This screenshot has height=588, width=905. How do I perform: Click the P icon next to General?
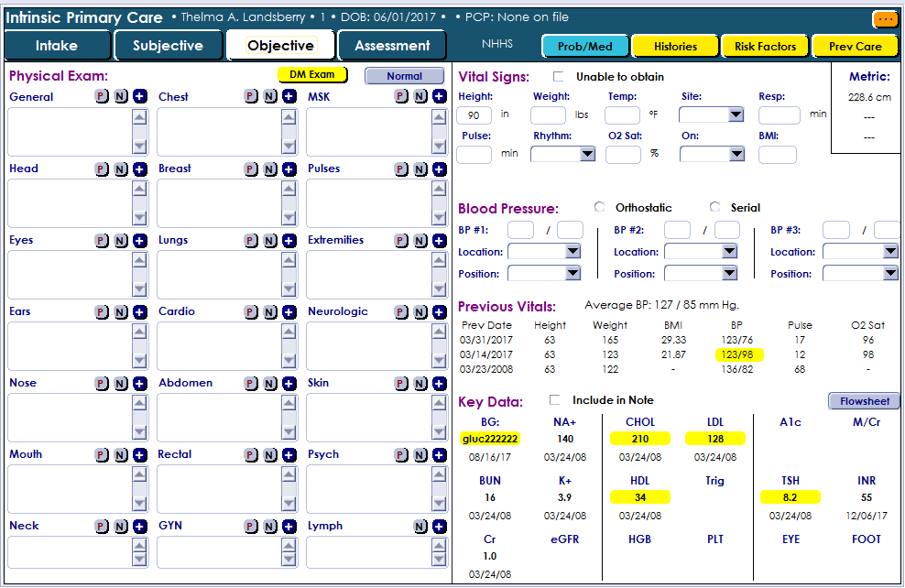click(103, 97)
